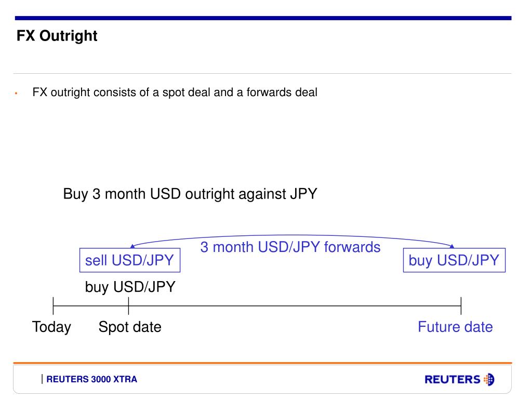Click the Reuters globe logo icon
532x399 pixels.
(x=489, y=379)
